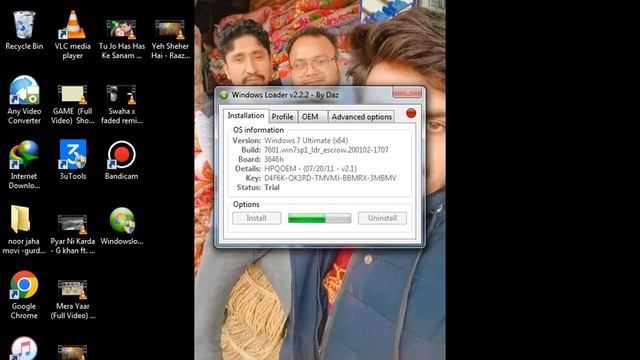640x360 pixels.
Task: Open the OEM tab
Action: tap(312, 117)
